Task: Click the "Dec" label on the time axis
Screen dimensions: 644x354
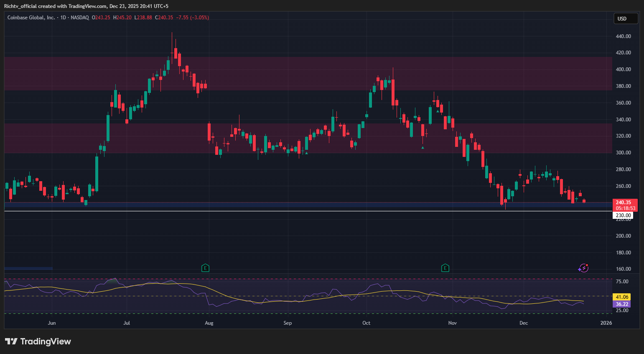Action: pos(524,323)
